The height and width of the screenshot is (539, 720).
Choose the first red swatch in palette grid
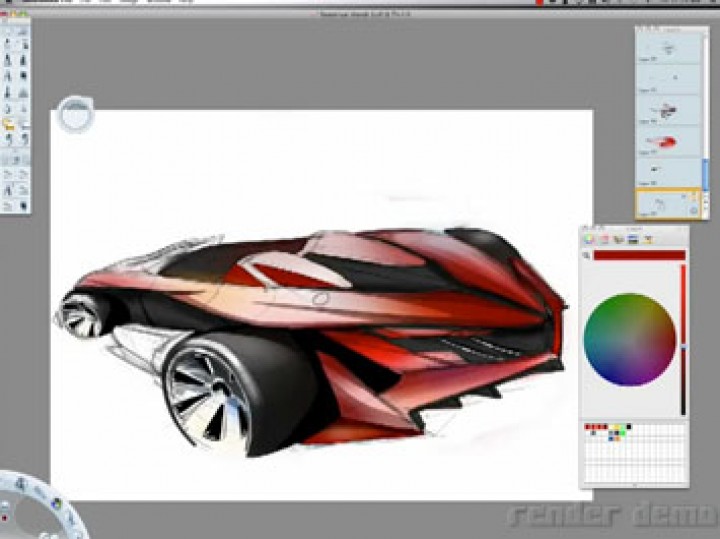[587, 427]
